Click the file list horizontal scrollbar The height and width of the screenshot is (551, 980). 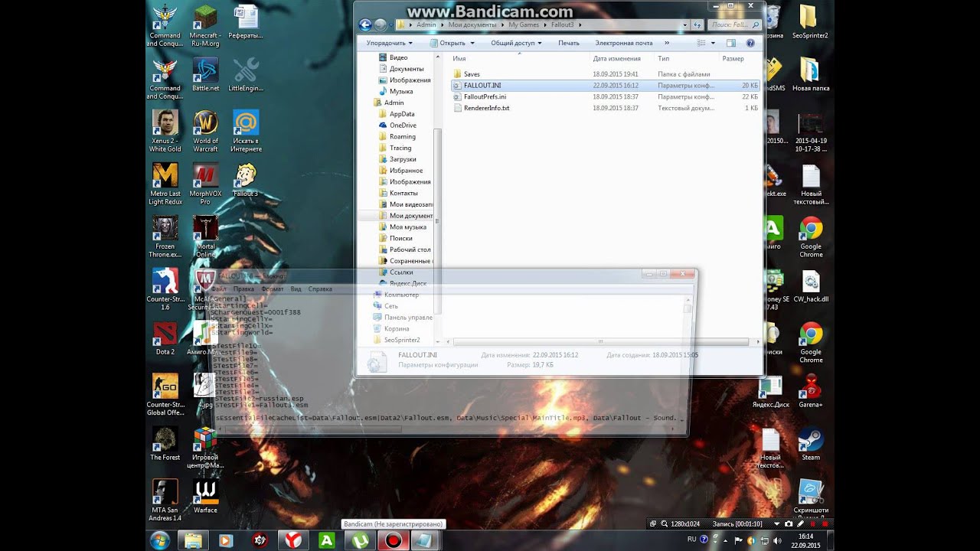coord(601,342)
